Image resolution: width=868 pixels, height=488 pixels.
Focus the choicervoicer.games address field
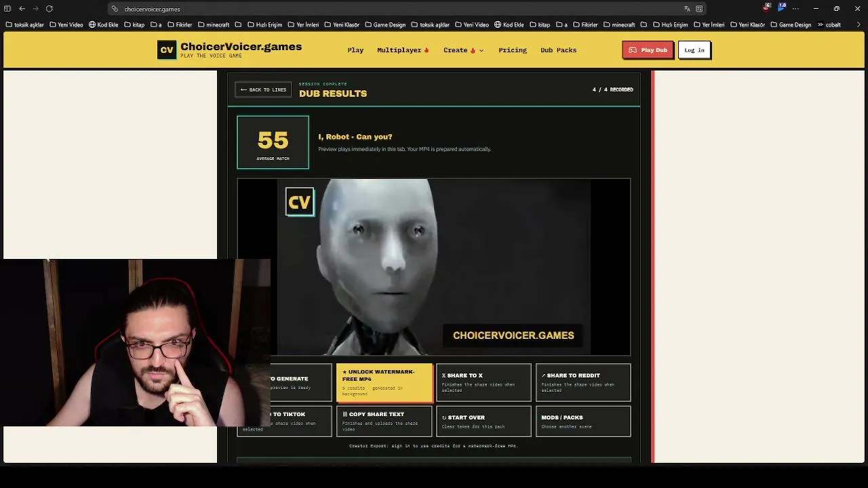click(407, 9)
